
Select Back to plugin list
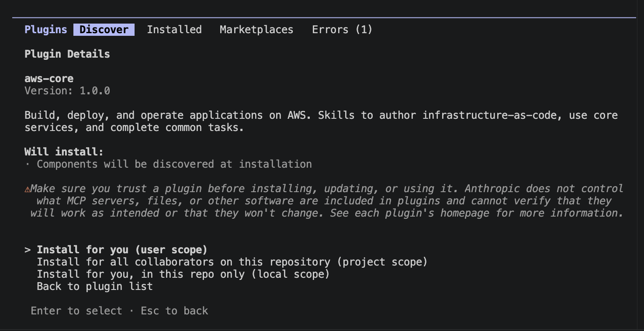point(95,286)
